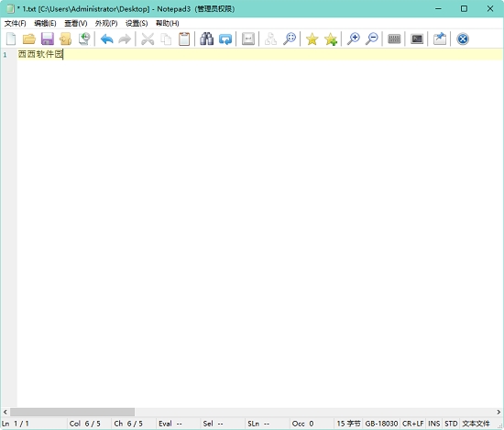The width and height of the screenshot is (504, 430).
Task: Open GB-18030 encoding selector in status bar
Action: tap(381, 424)
